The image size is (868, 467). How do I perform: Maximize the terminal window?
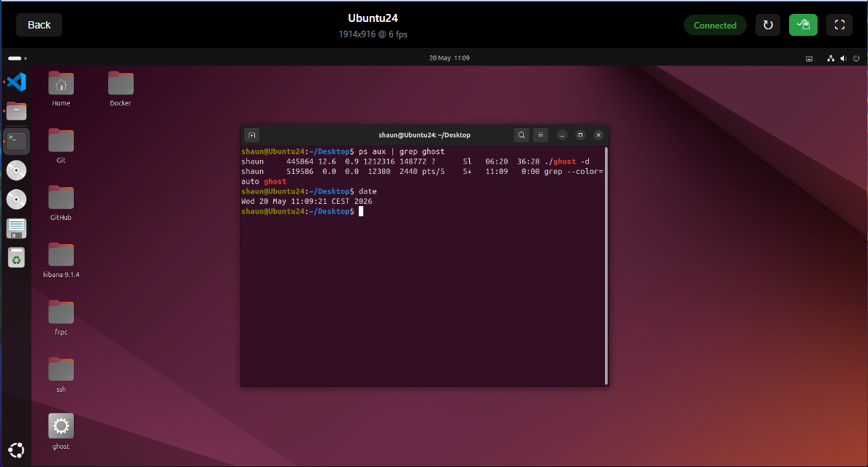[580, 135]
